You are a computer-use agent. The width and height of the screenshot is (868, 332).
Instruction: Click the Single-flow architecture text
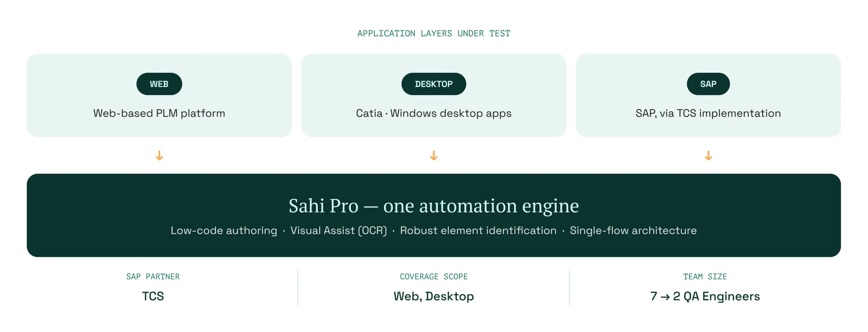coord(633,230)
